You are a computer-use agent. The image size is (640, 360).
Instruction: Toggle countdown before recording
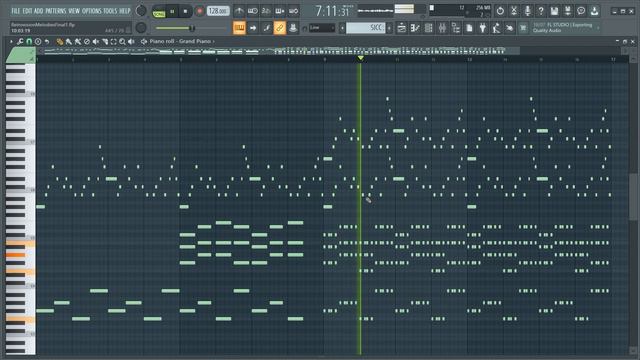(x=266, y=11)
